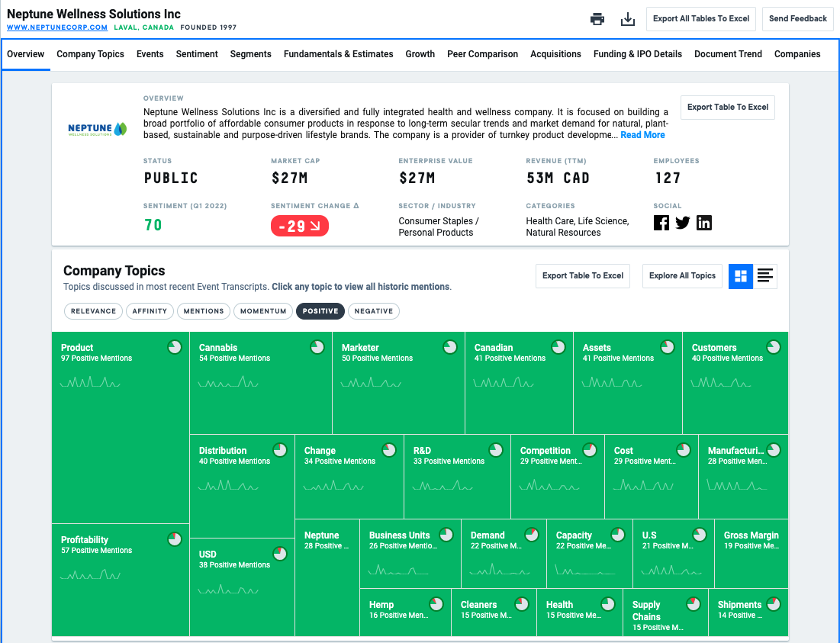Export Company Topics table to Excel

[583, 275]
